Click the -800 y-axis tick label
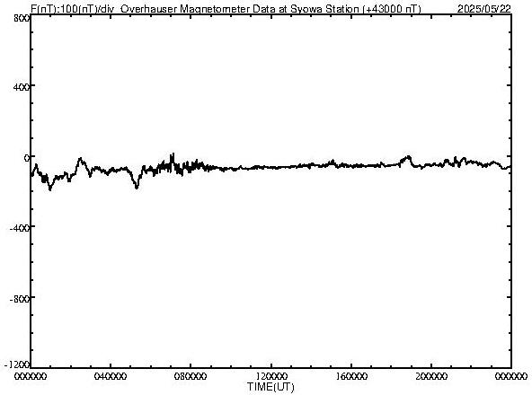The image size is (532, 395). tap(21, 299)
